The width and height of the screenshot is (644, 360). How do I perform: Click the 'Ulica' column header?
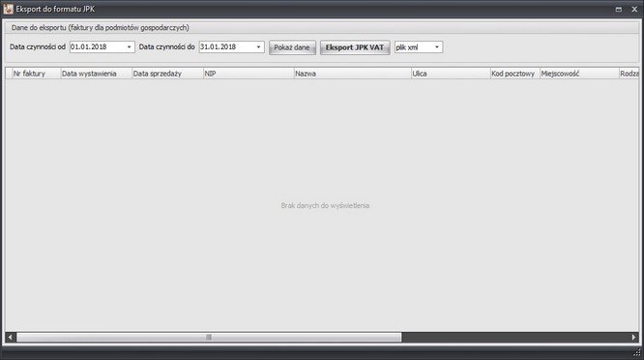click(451, 74)
